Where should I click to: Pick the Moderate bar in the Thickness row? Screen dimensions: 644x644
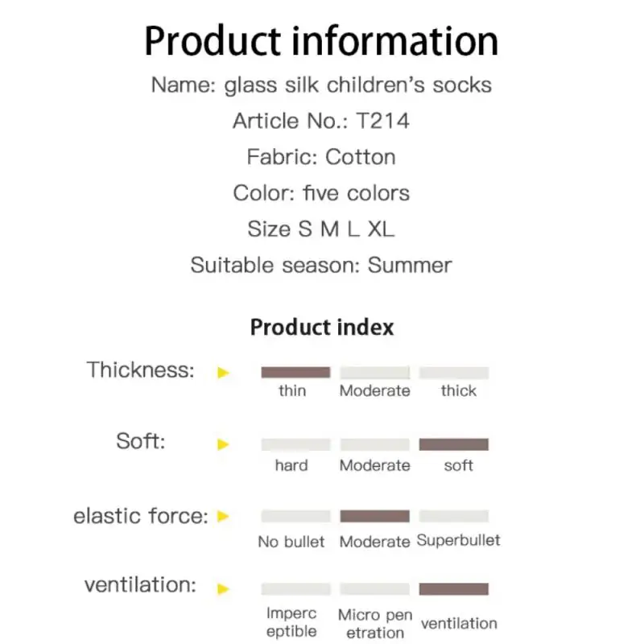(x=374, y=373)
